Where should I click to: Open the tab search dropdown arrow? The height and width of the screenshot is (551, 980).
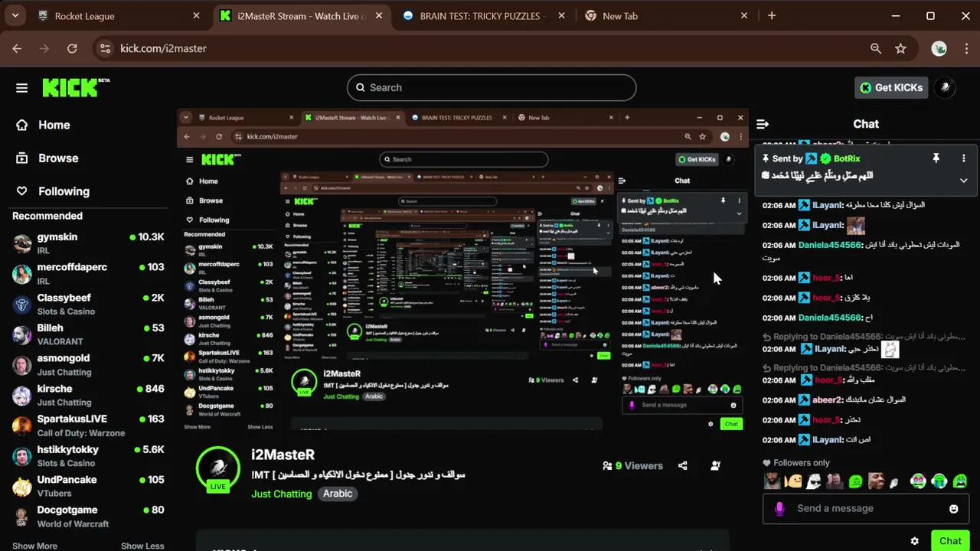(15, 16)
